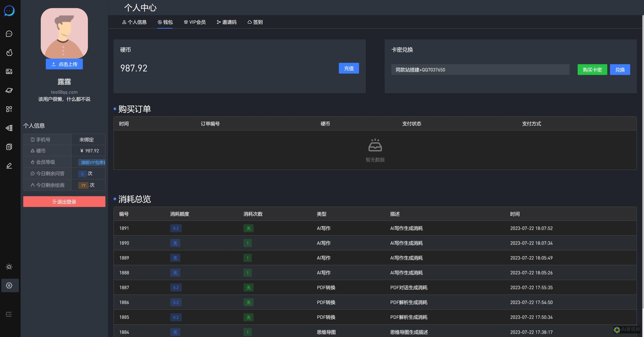644x337 pixels.
Task: Click the 旗舰VIP member level tag
Action: pos(92,162)
